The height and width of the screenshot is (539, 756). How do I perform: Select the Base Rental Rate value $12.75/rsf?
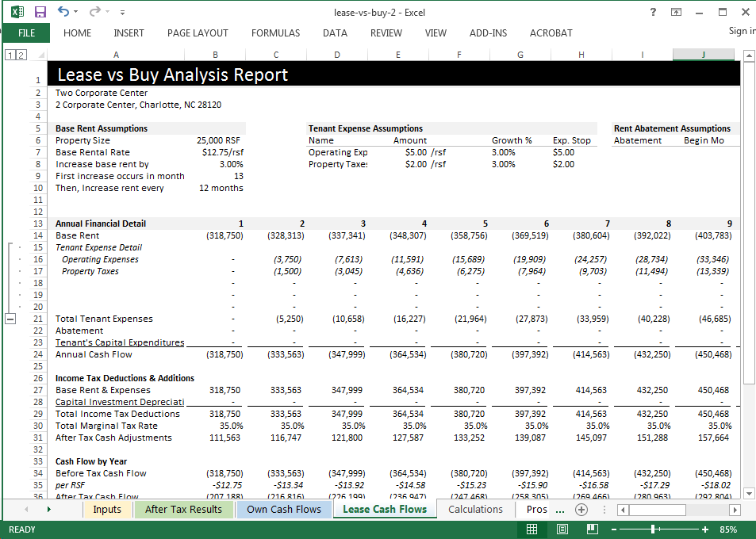[222, 152]
